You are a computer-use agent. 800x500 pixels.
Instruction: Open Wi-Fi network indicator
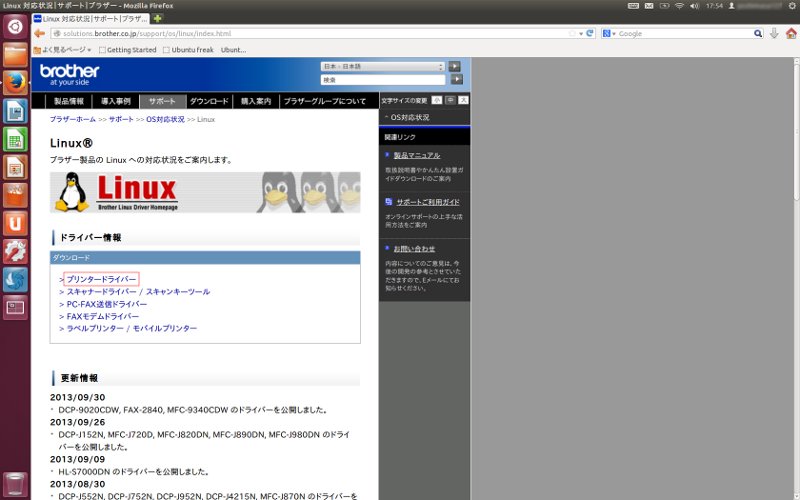coord(679,6)
